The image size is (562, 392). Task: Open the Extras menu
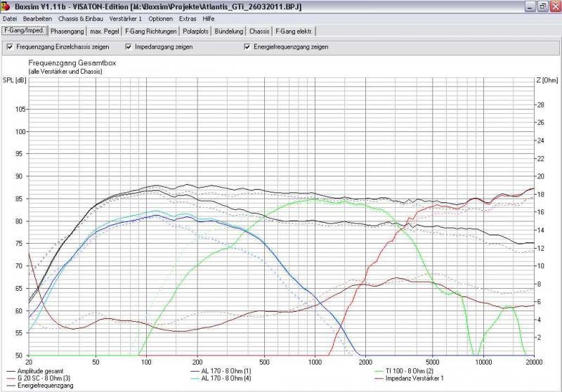coord(188,19)
